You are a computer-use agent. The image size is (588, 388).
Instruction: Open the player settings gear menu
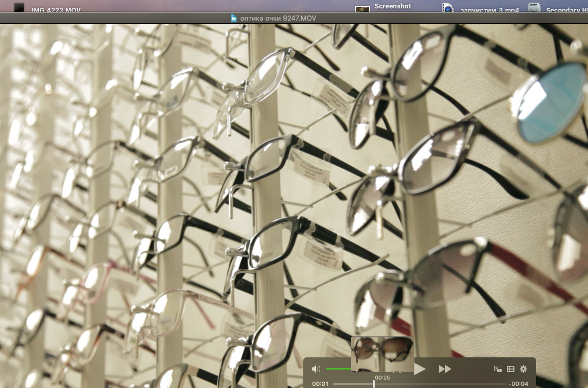pos(523,369)
